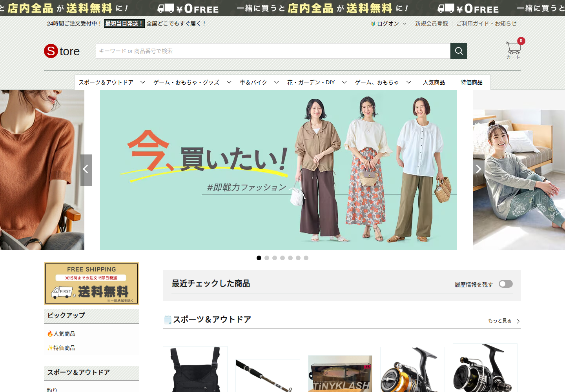Click the 釣り sidebar category link

click(52, 389)
